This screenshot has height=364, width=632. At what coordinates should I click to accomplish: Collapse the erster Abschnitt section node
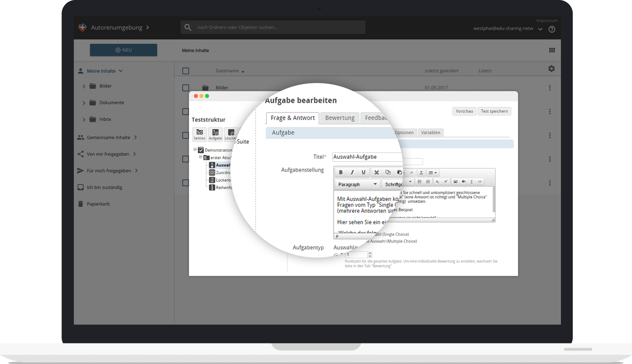click(201, 157)
